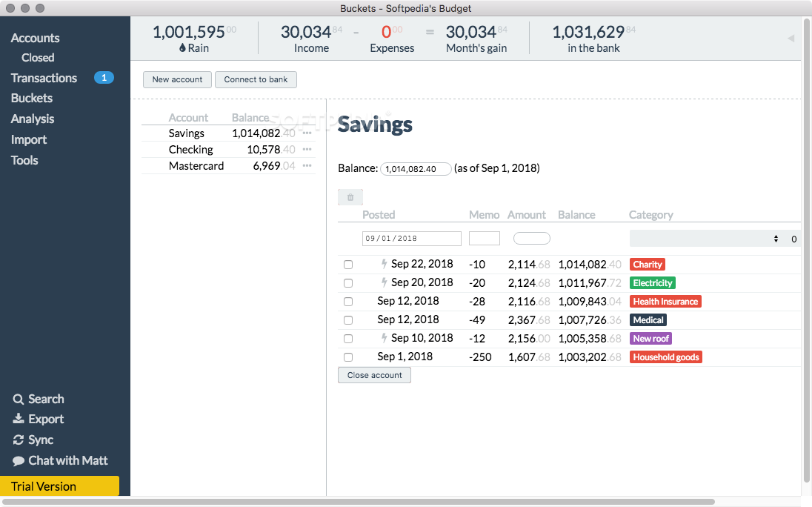Open the Accounts section in sidebar
This screenshot has height=507, width=812.
tap(36, 38)
